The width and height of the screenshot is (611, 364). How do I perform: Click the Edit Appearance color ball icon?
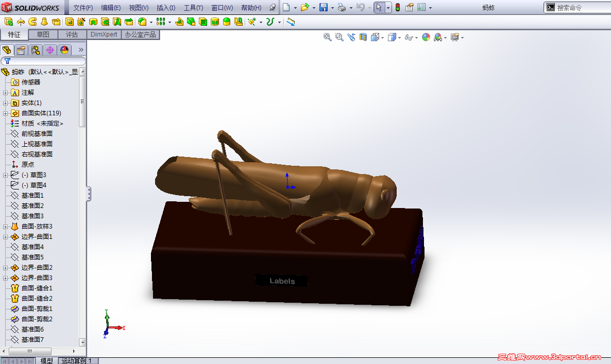pos(426,37)
